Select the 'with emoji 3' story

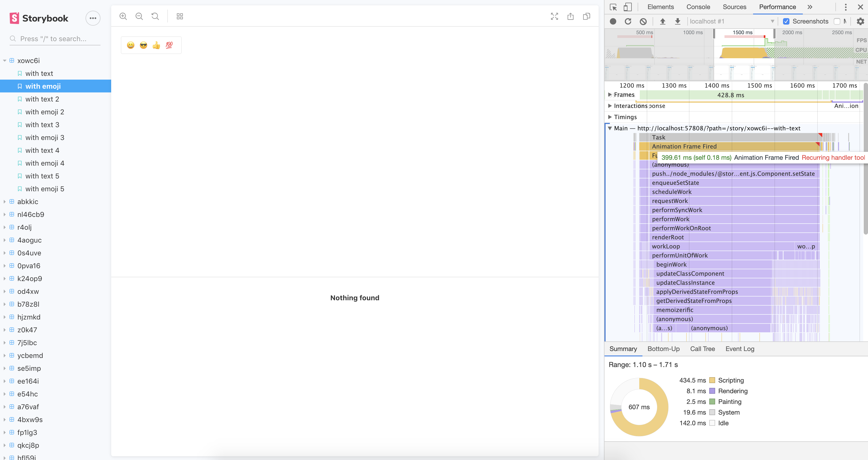click(44, 137)
